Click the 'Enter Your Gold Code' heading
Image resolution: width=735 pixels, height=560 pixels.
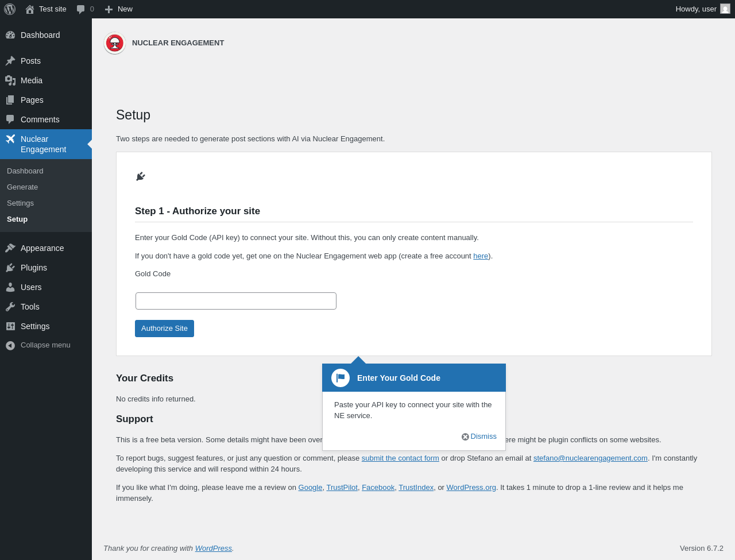pos(399,378)
